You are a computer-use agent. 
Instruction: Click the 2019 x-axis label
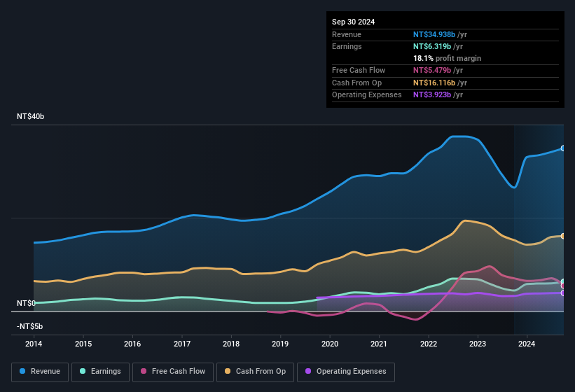point(280,344)
